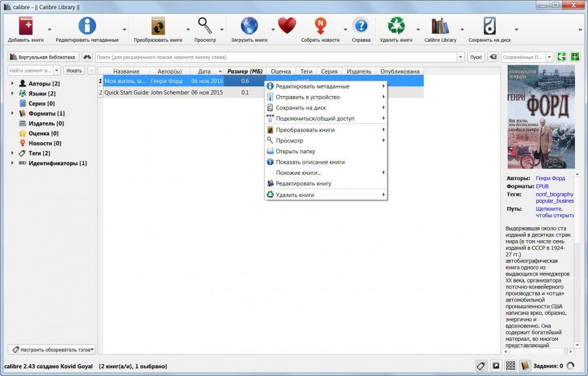Viewport: 588px width, 376px height.
Task: Open Сохранённые поиски combo box
Action: click(x=527, y=57)
